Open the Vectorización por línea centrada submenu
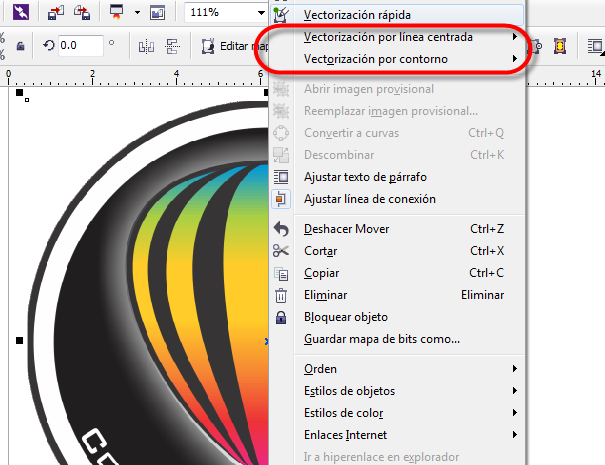 tap(397, 37)
